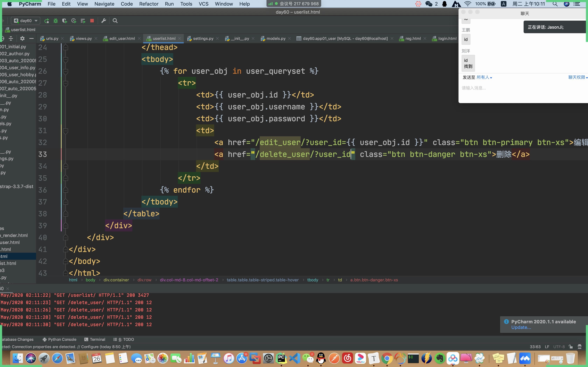
Task: Open project panel gear options
Action: 22,39
